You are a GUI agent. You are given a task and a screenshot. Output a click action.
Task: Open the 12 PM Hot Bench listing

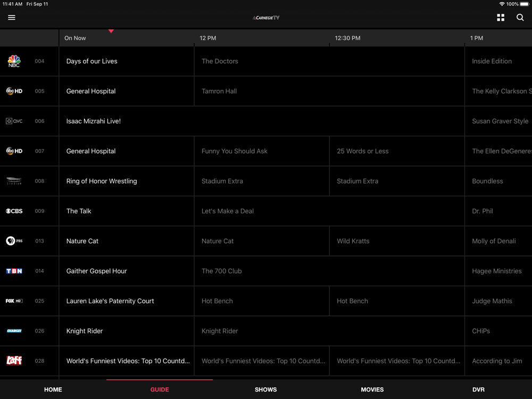tap(262, 301)
